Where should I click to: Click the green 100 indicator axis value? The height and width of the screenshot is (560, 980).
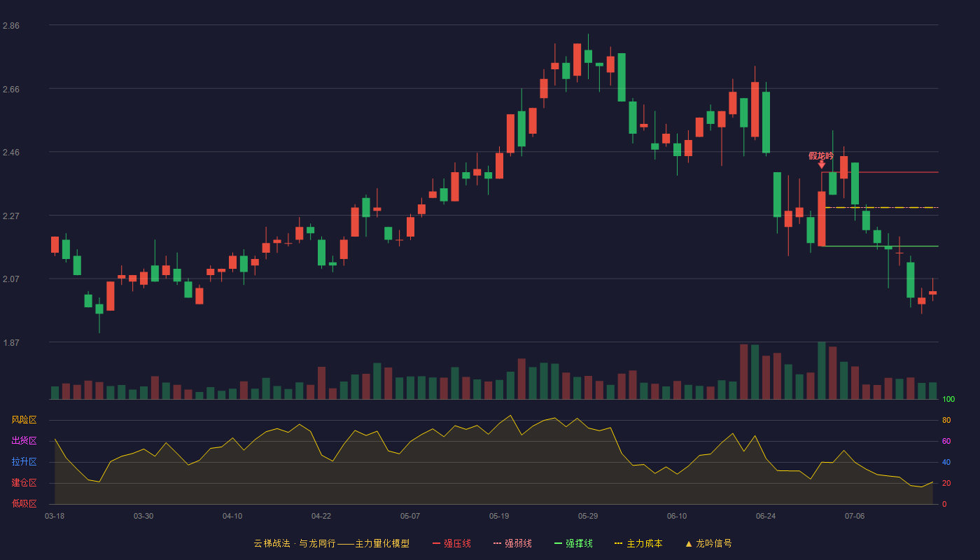click(x=948, y=400)
